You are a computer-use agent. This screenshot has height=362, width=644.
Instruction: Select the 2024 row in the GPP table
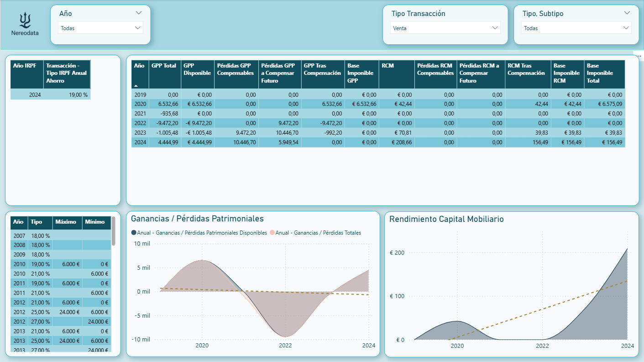point(274,142)
